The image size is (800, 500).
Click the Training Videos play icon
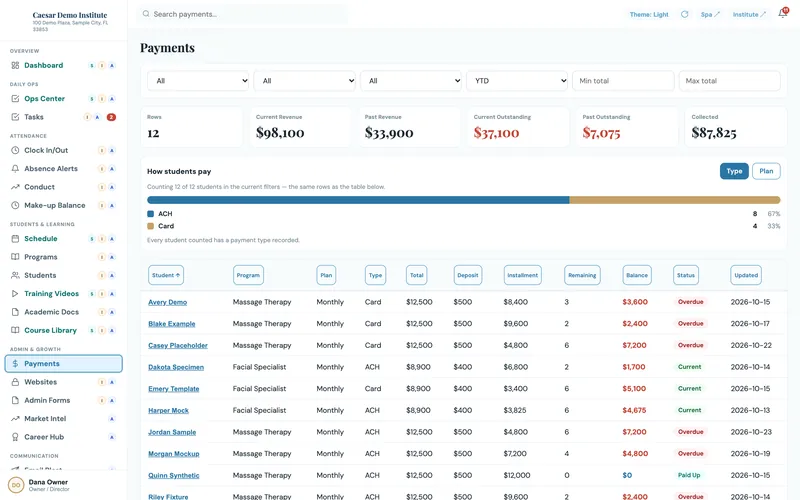pos(15,294)
